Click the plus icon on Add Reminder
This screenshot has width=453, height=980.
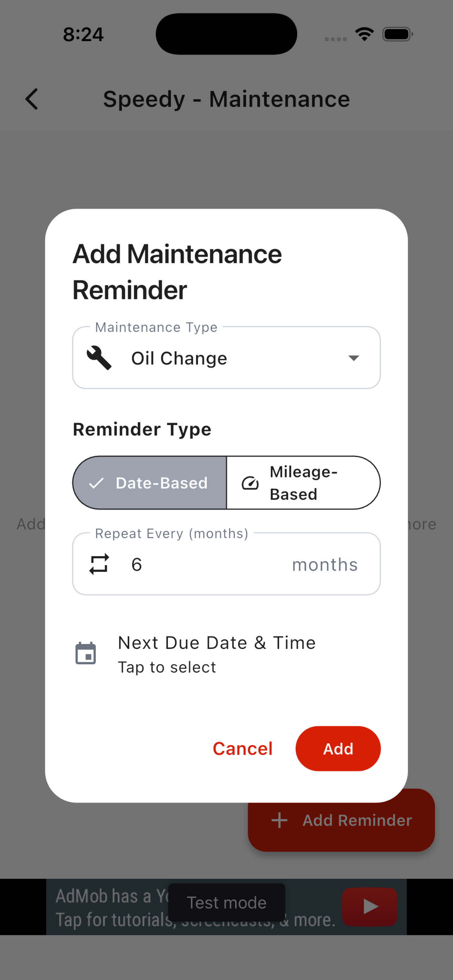click(x=279, y=820)
